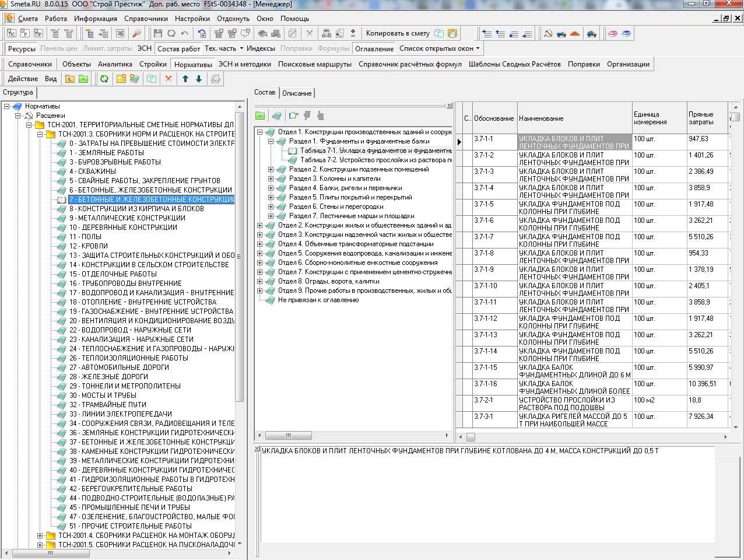This screenshot has width=744, height=560.
Task: Expand 'Раздел 2. Конструкции подземных помещений' node
Action: (271, 170)
